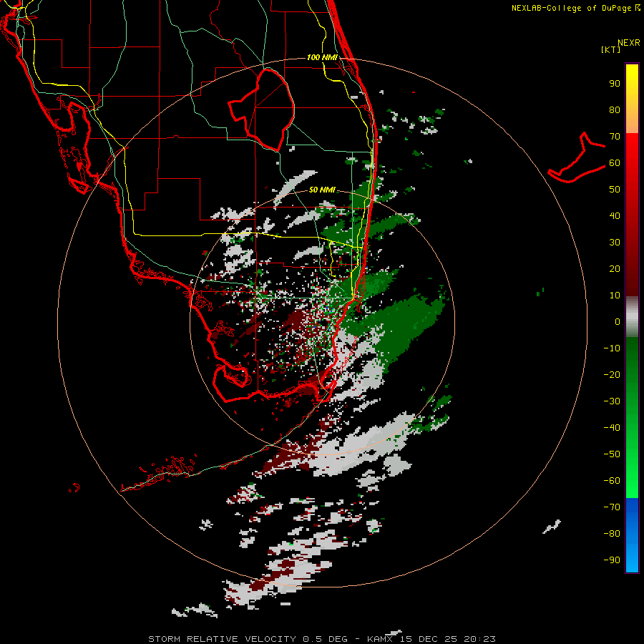
Task: Click the -10 value on the velocity scale
Action: coord(612,348)
